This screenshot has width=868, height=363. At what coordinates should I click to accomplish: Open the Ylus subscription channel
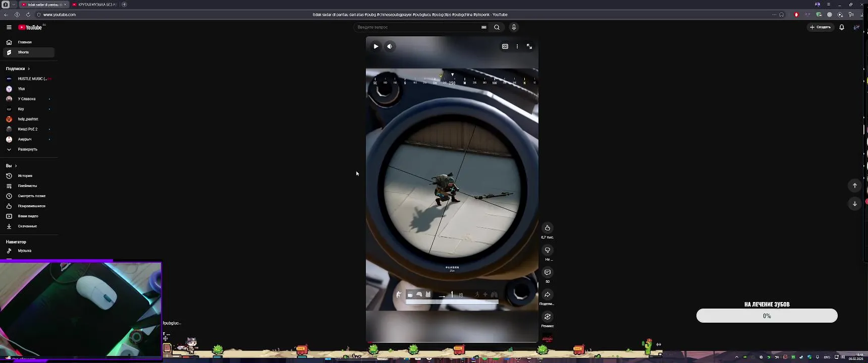pyautogui.click(x=29, y=89)
